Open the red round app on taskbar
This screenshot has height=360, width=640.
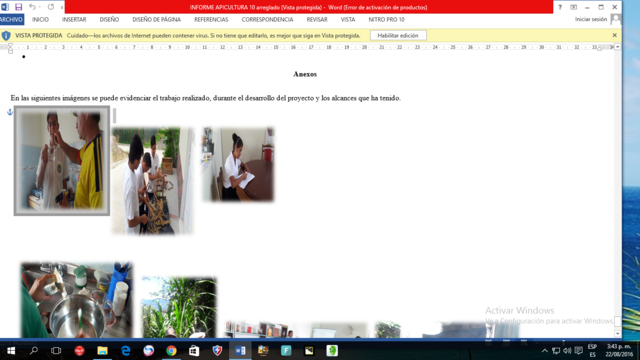79,351
